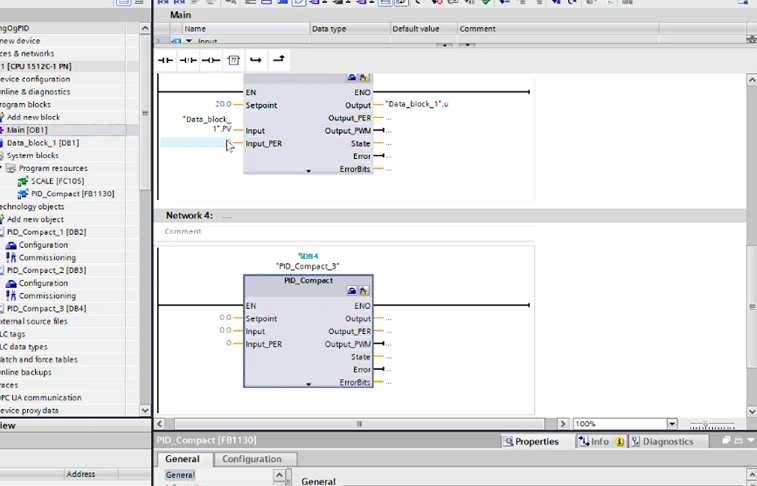Select Online backups tree entry
Screen dimensions: 757x486
[x=26, y=373]
